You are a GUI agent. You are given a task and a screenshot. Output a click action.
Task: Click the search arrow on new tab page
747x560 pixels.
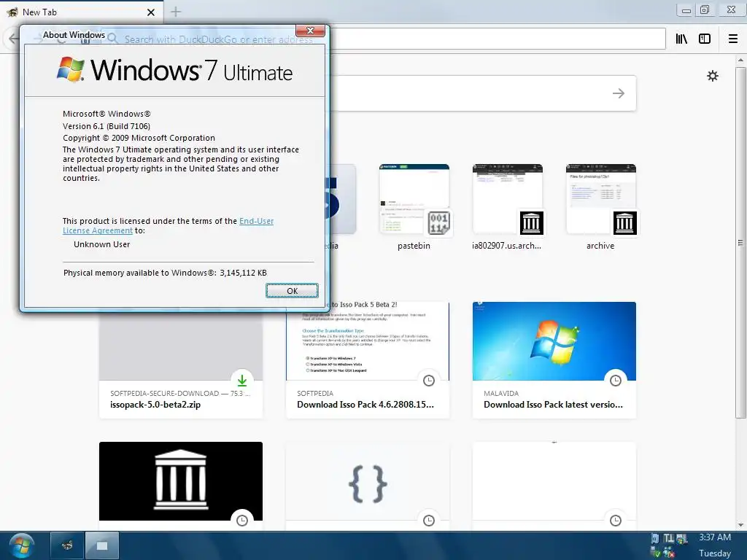(x=619, y=93)
